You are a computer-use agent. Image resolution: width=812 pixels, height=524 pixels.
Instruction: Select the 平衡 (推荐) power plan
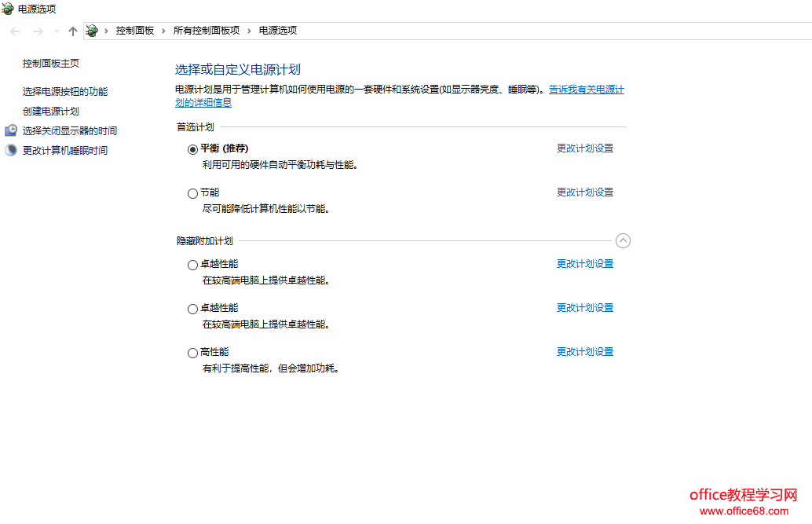pos(192,149)
